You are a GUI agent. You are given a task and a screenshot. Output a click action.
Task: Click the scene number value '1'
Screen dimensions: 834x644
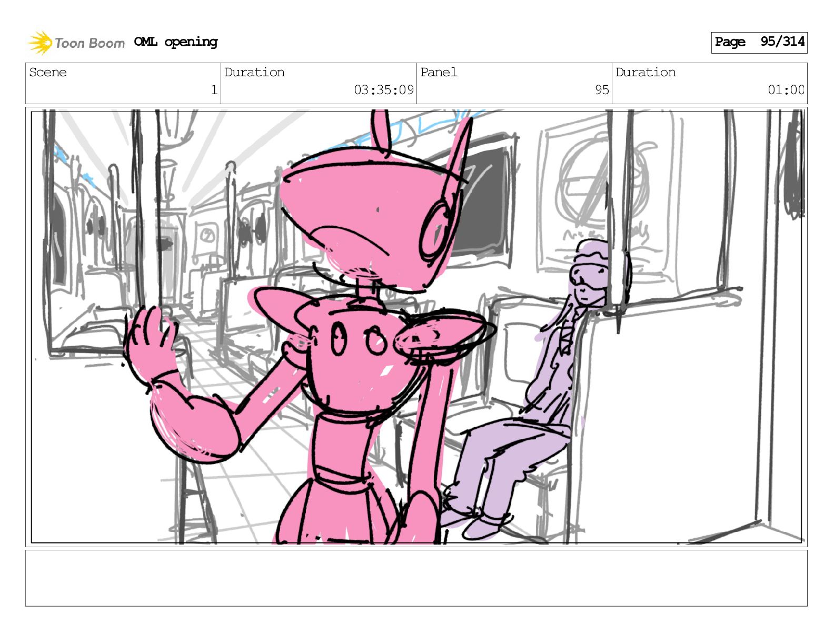click(x=214, y=90)
